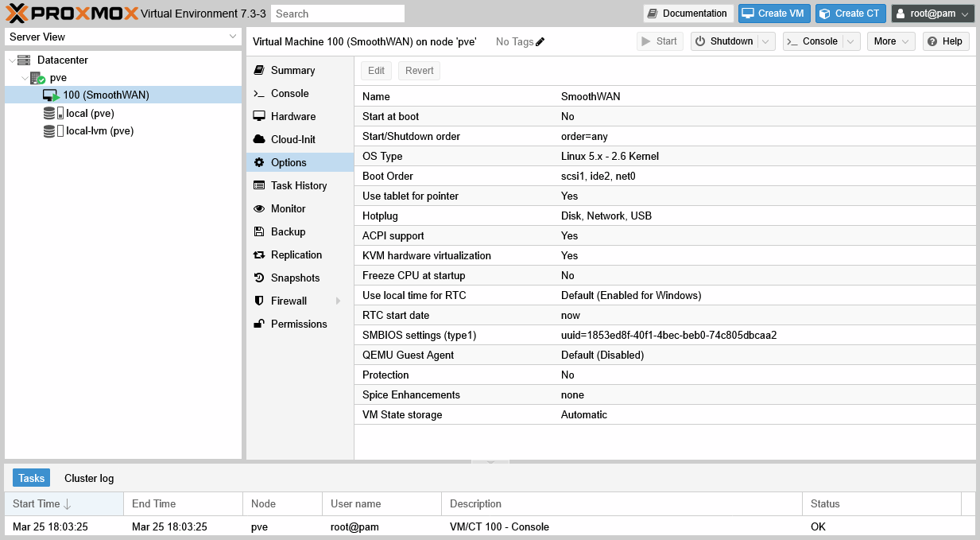View the Task History panel
This screenshot has height=540, width=980.
297,185
